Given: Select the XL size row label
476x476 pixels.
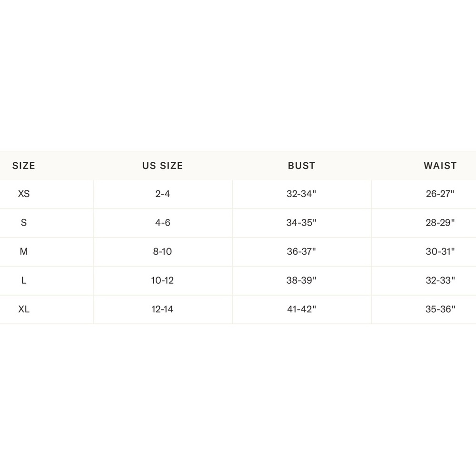Looking at the screenshot, I should tap(24, 309).
